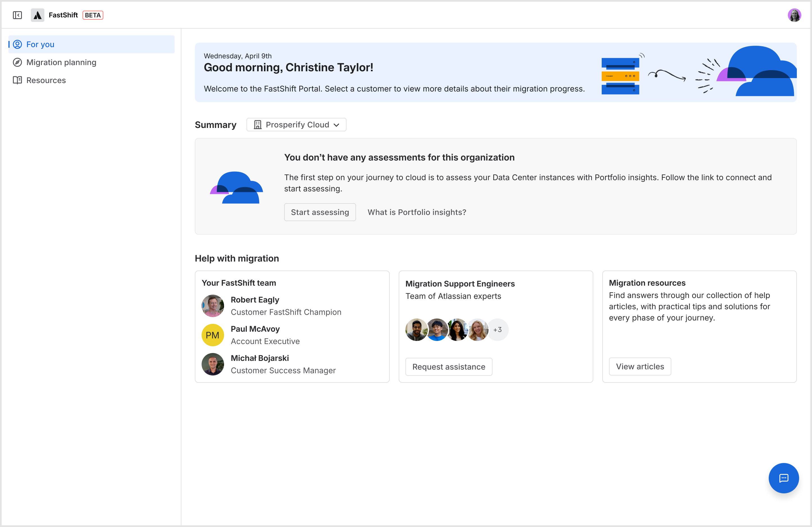Click the BETA badge next to FastShift
This screenshot has width=812, height=527.
pos(92,15)
